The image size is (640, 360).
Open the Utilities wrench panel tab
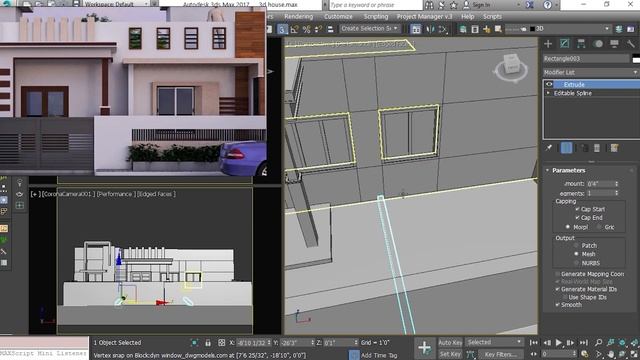click(631, 43)
